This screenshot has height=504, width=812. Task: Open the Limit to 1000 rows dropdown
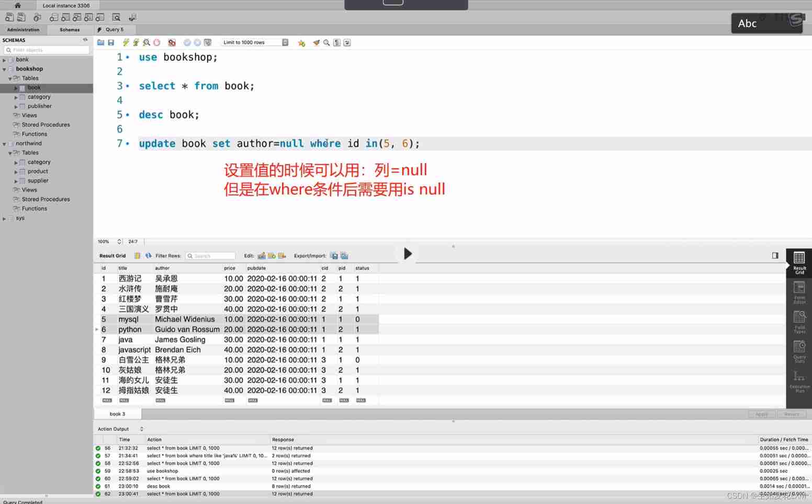[255, 43]
